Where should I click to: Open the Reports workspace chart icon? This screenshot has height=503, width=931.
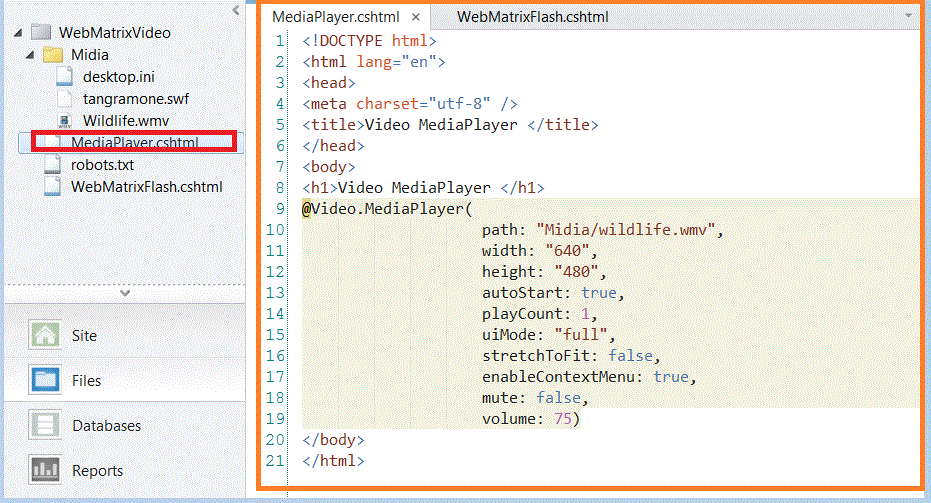point(45,470)
